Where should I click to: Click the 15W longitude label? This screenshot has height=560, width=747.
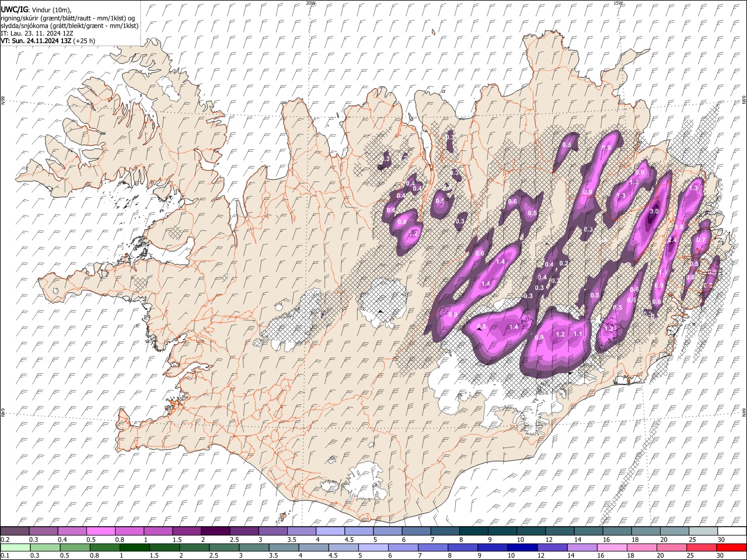[618, 3]
